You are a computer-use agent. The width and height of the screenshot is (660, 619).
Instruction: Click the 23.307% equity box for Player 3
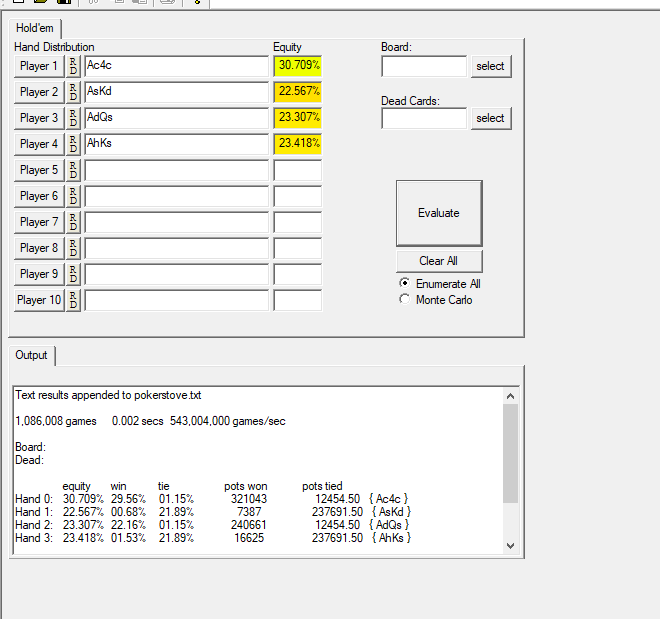[x=298, y=118]
